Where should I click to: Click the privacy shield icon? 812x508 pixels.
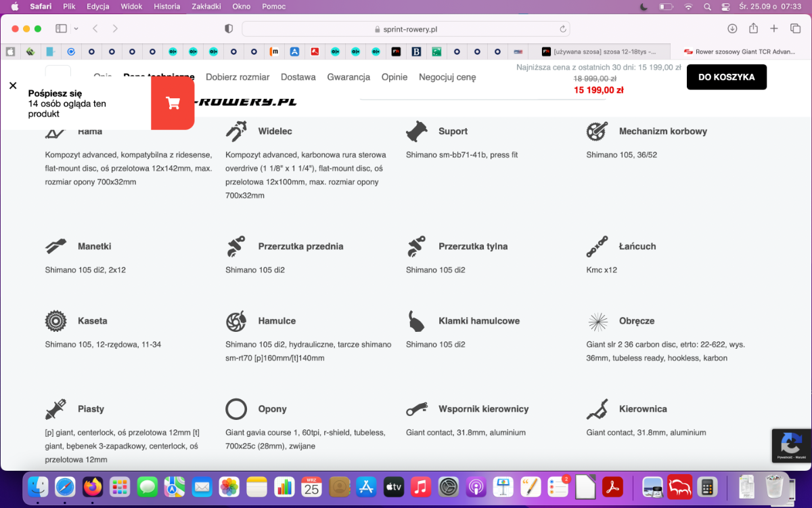pyautogui.click(x=229, y=28)
